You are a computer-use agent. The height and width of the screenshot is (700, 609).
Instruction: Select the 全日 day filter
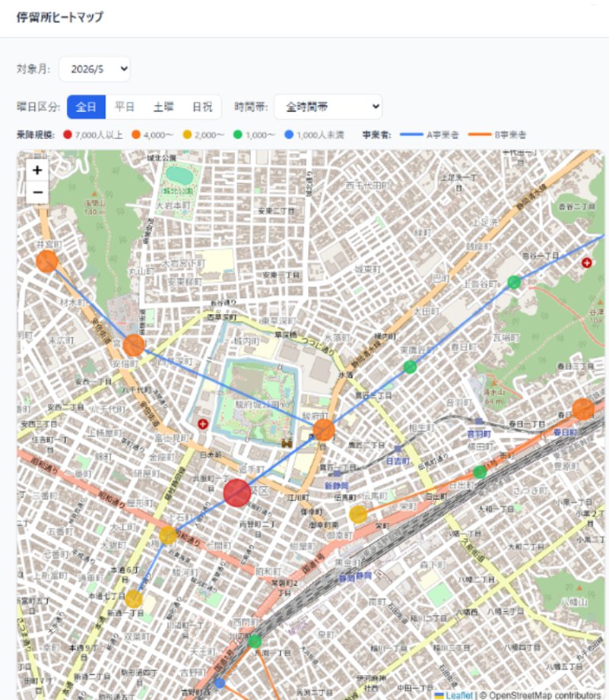point(86,106)
